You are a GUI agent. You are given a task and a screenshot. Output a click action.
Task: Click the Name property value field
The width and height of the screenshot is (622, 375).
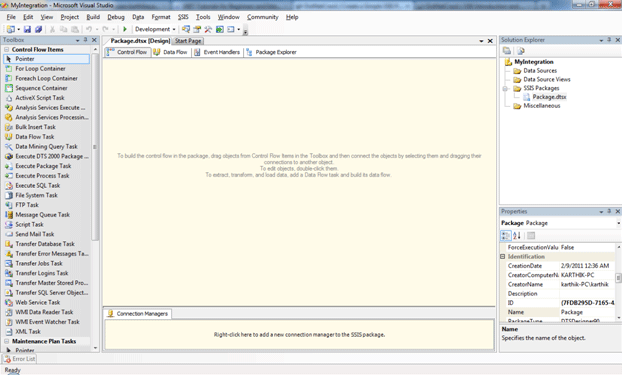click(587, 312)
